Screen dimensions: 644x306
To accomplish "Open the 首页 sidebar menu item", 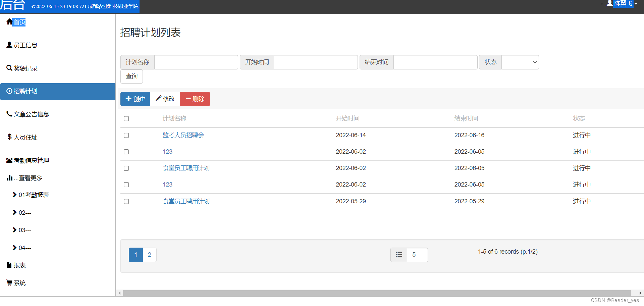I will pyautogui.click(x=19, y=22).
